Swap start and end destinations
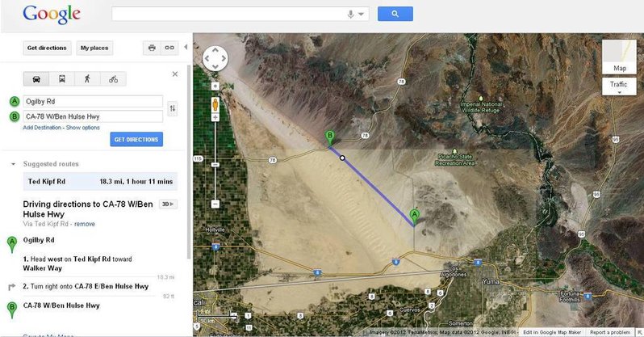The width and height of the screenshot is (644, 337). 173,108
